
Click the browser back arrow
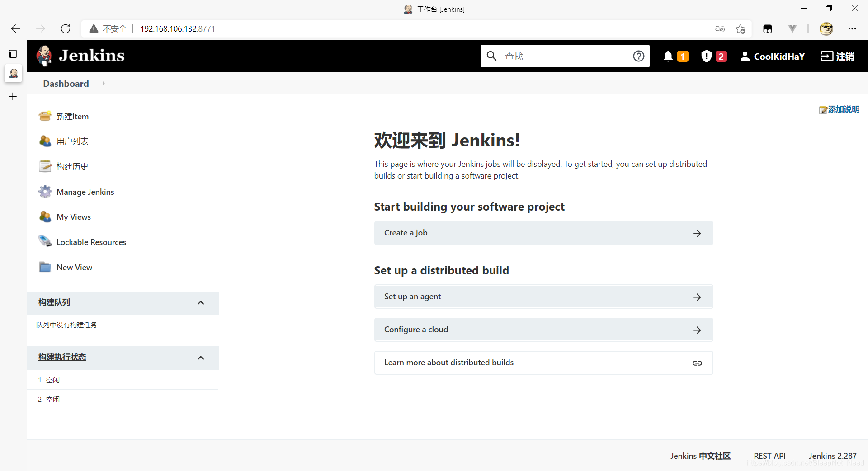pyautogui.click(x=16, y=29)
